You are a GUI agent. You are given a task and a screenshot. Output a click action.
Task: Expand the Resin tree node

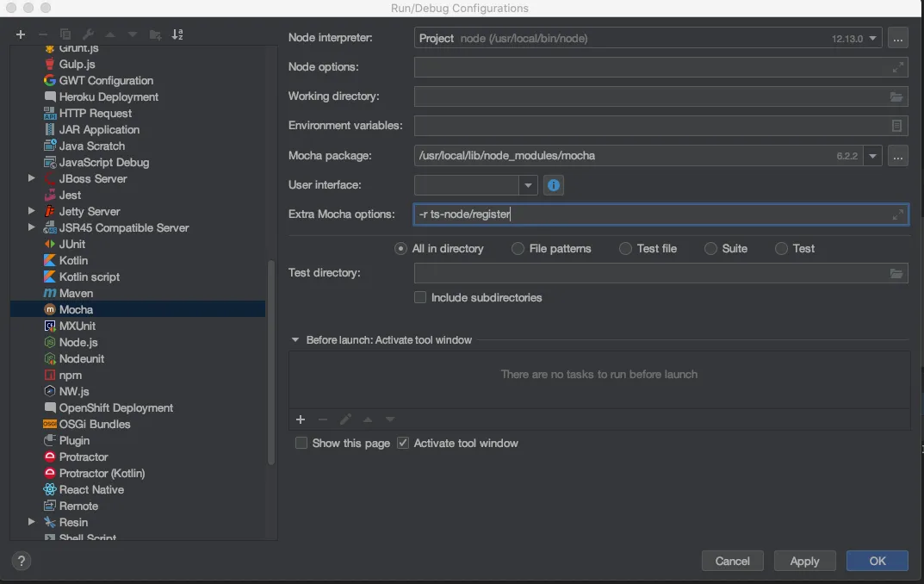coord(31,522)
